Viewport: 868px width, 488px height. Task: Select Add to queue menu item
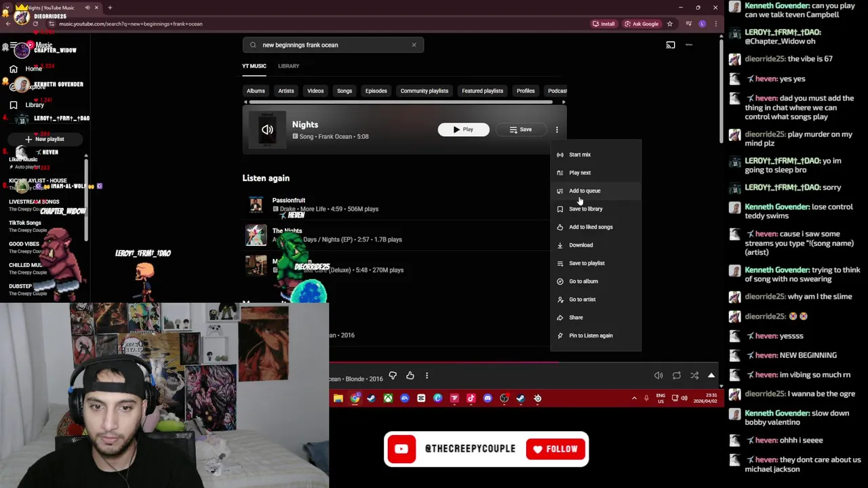[595, 191]
